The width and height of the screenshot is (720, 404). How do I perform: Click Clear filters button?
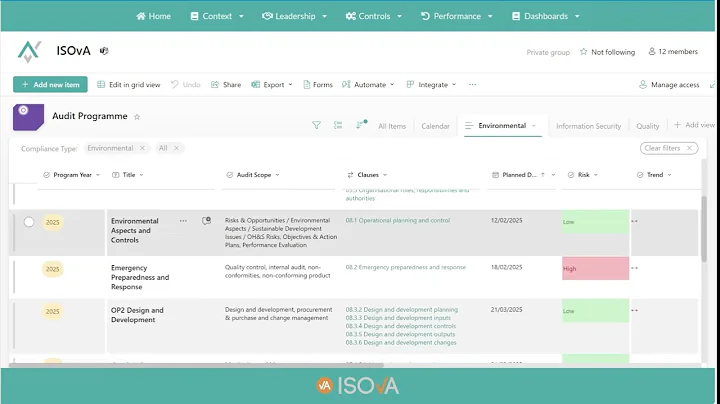(669, 148)
